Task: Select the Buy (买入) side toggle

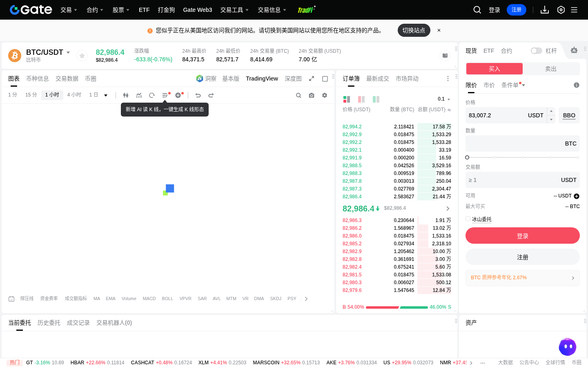Action: coord(494,69)
